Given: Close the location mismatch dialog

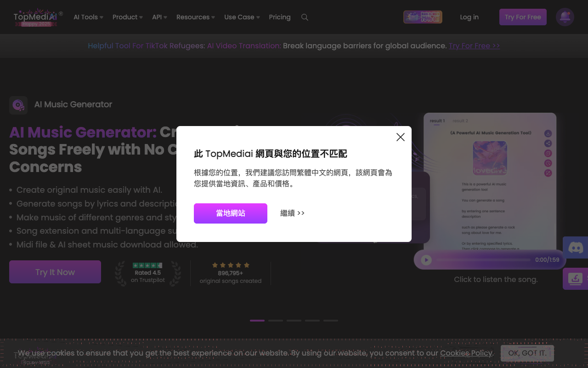Looking at the screenshot, I should click(401, 137).
